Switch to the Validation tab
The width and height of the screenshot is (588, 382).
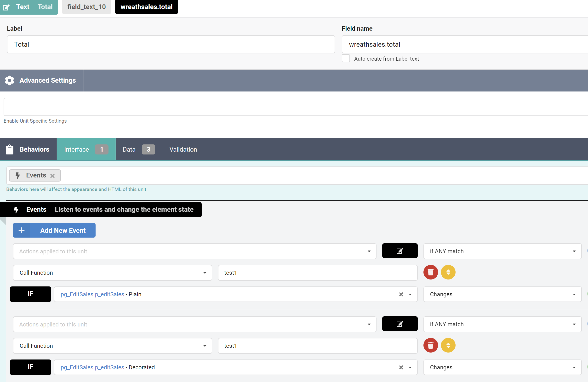(183, 149)
